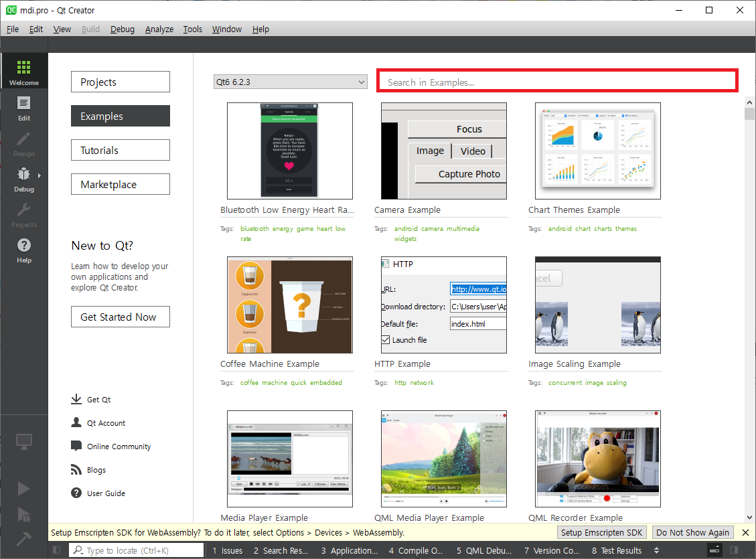Open the HTTP Example thumbnail
The image size is (756, 559).
pyautogui.click(x=443, y=305)
